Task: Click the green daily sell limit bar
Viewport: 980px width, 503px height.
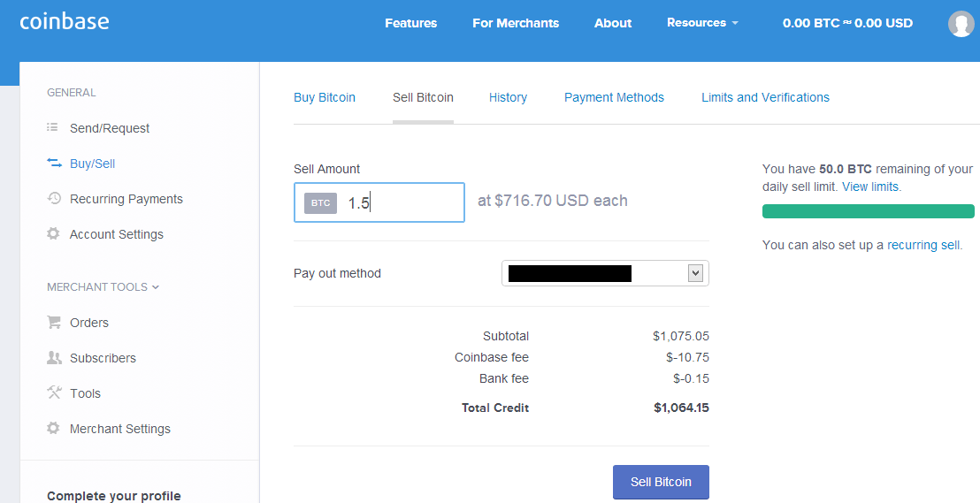Action: tap(869, 211)
